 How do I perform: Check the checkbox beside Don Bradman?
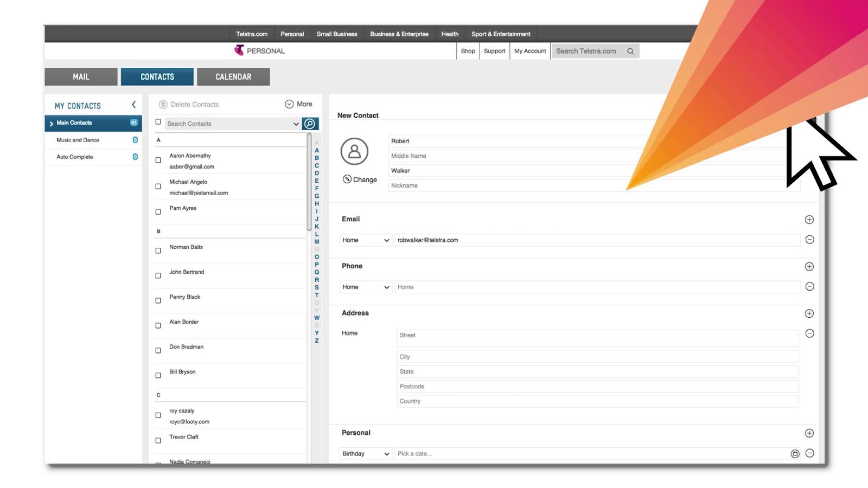(158, 350)
